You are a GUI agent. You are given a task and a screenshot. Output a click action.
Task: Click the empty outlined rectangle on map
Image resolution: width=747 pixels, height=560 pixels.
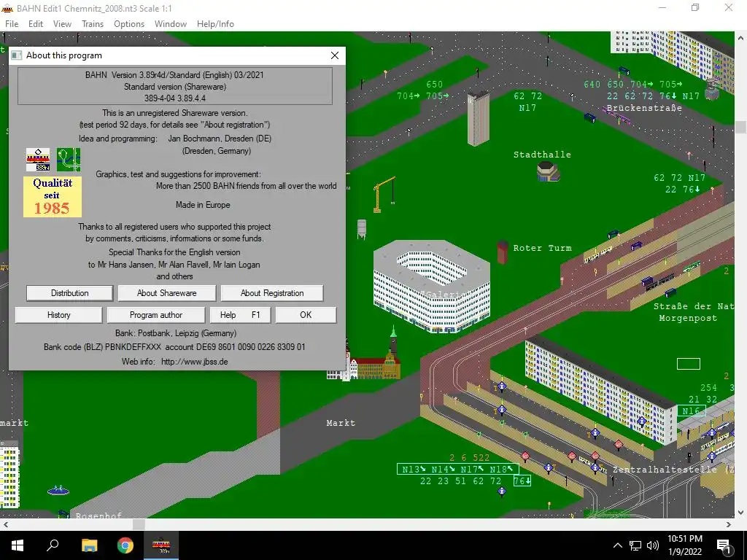[689, 364]
